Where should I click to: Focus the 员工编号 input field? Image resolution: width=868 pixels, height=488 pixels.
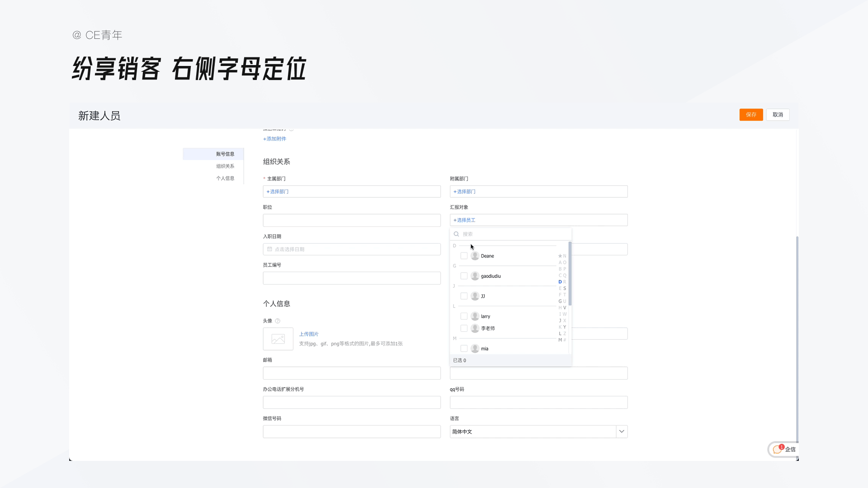point(352,278)
